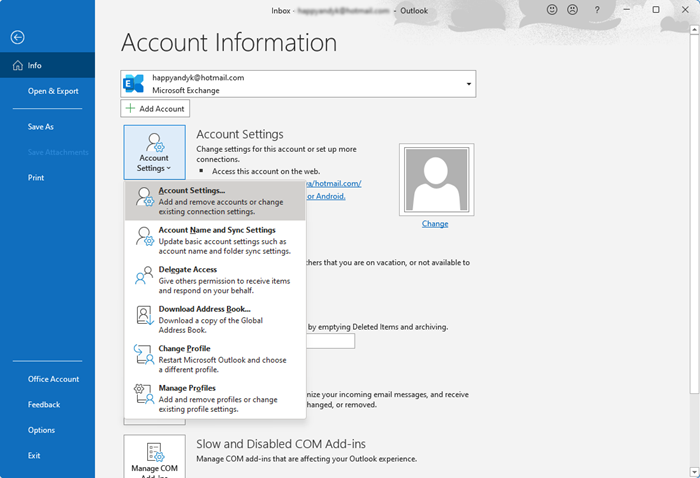Click the profile picture placeholder

(x=435, y=178)
